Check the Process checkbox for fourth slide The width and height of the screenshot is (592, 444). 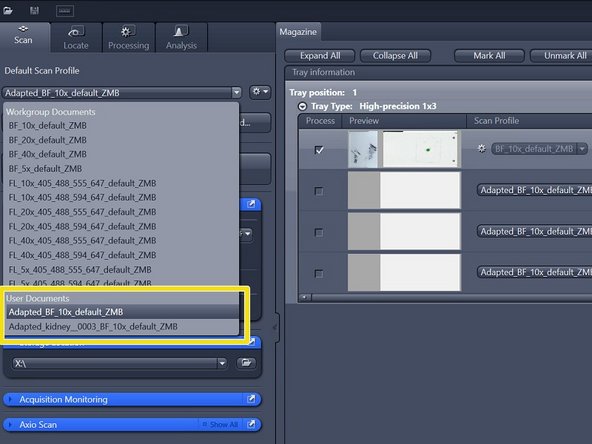(319, 273)
